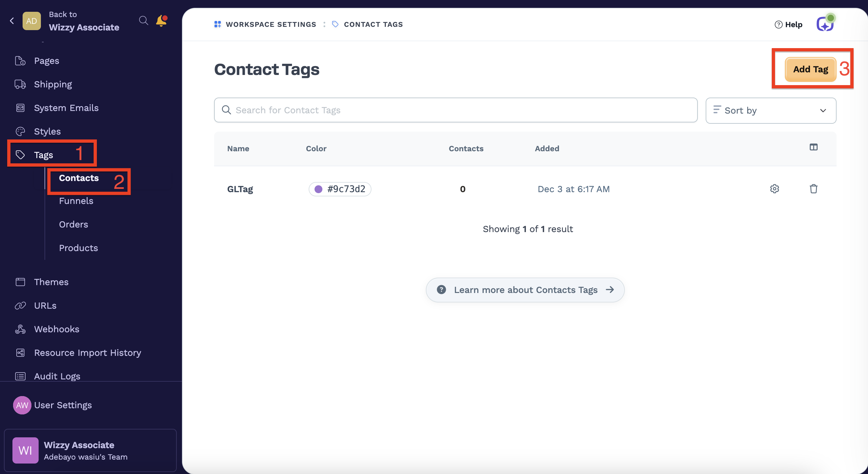Open the notifications bell icon
The width and height of the screenshot is (868, 474).
point(161,21)
